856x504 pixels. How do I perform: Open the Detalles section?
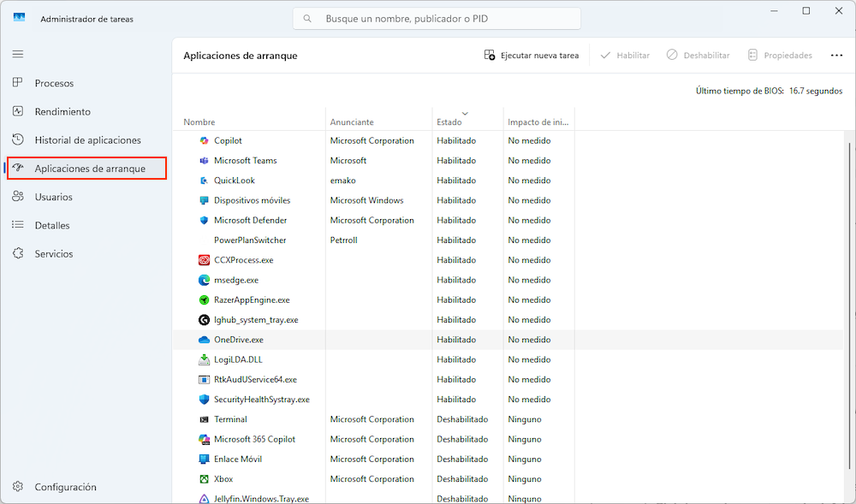click(x=18, y=224)
